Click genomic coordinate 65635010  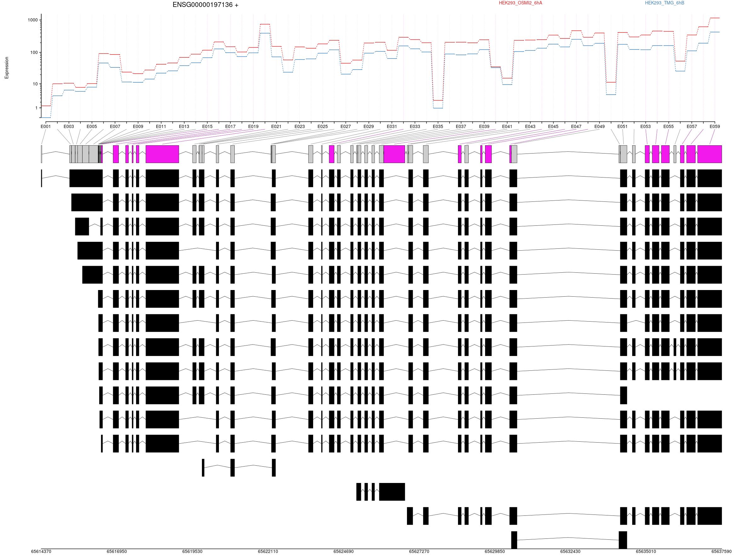646,552
